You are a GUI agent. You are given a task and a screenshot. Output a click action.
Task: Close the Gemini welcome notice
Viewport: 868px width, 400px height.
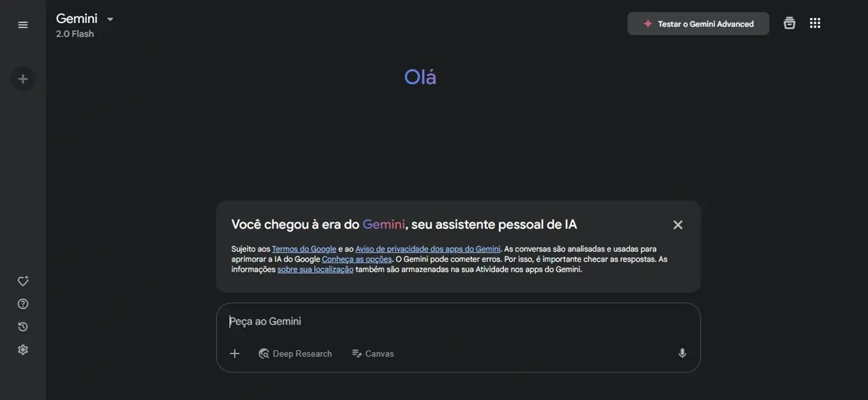click(x=678, y=225)
